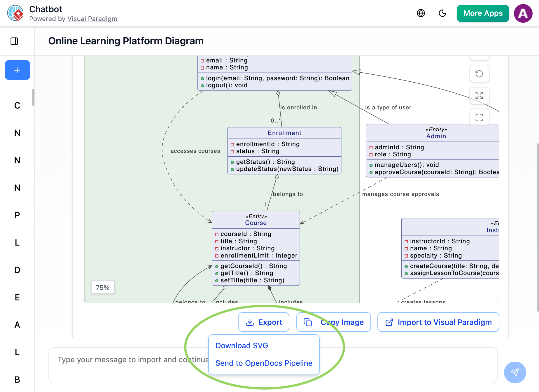Send the message using the paper plane icon
The image size is (539, 392).
[x=514, y=372]
